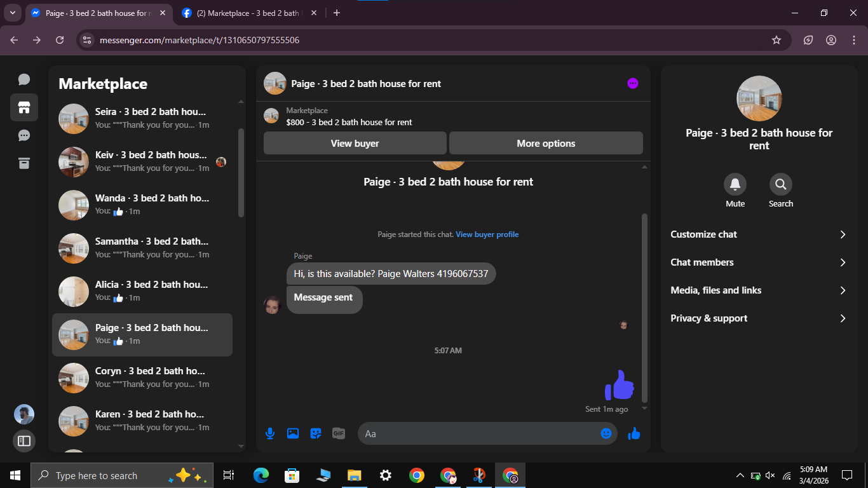This screenshot has height=488, width=868.
Task: Open Keiv conversation in list
Action: 142,161
